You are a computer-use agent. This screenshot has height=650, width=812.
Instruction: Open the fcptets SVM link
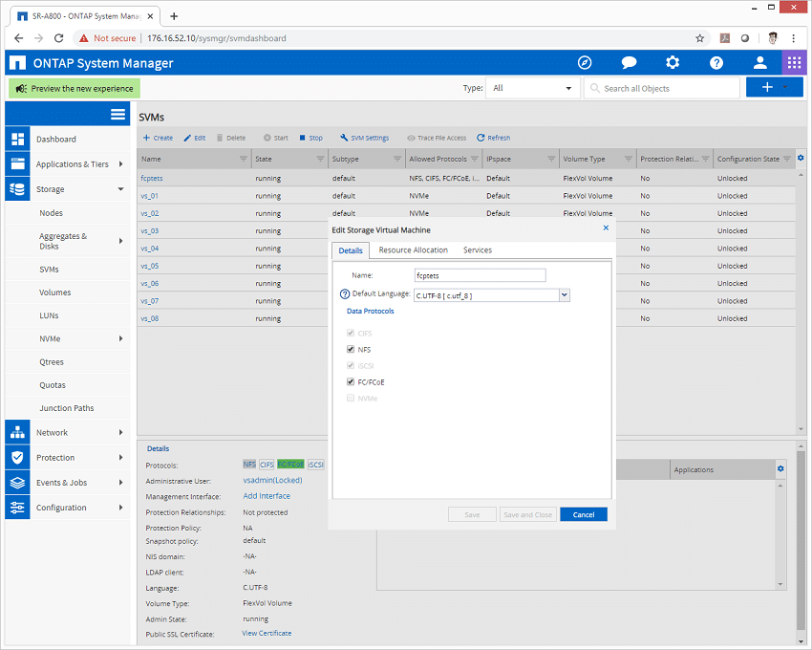point(152,178)
